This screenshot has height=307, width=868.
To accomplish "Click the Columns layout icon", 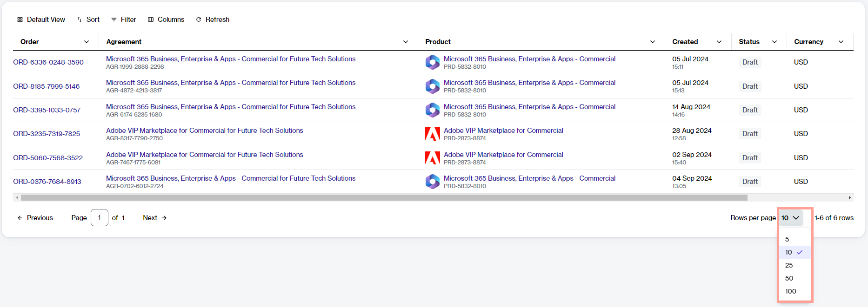I will pyautogui.click(x=151, y=20).
